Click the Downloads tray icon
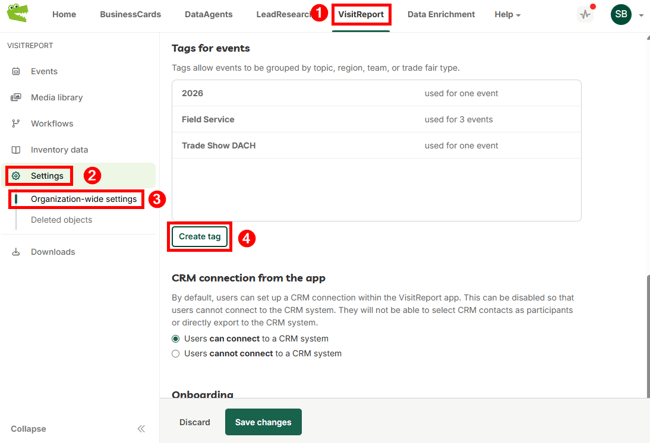Screen dimensions: 650x443 click(x=16, y=252)
